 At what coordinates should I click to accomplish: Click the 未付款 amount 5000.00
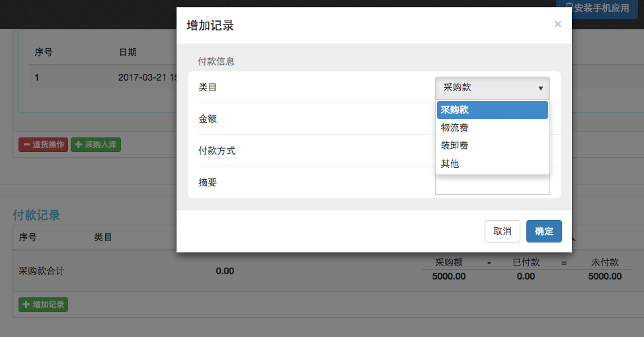pos(604,276)
